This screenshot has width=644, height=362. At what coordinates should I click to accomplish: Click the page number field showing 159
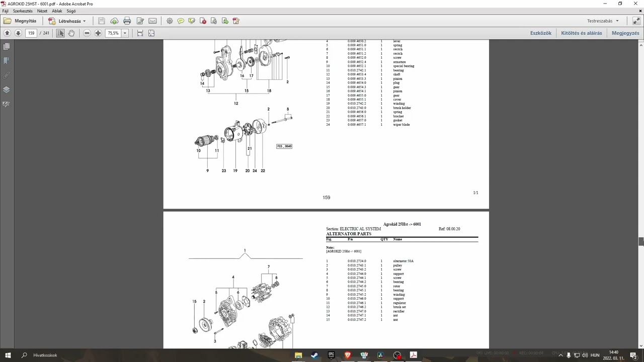pyautogui.click(x=31, y=33)
